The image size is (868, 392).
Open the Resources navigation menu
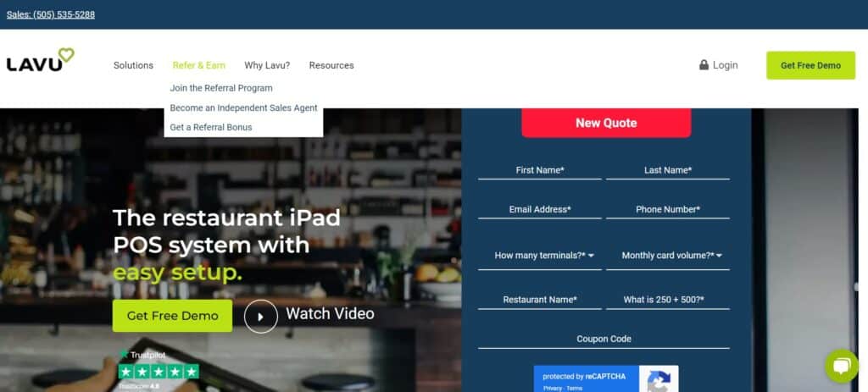tap(331, 65)
